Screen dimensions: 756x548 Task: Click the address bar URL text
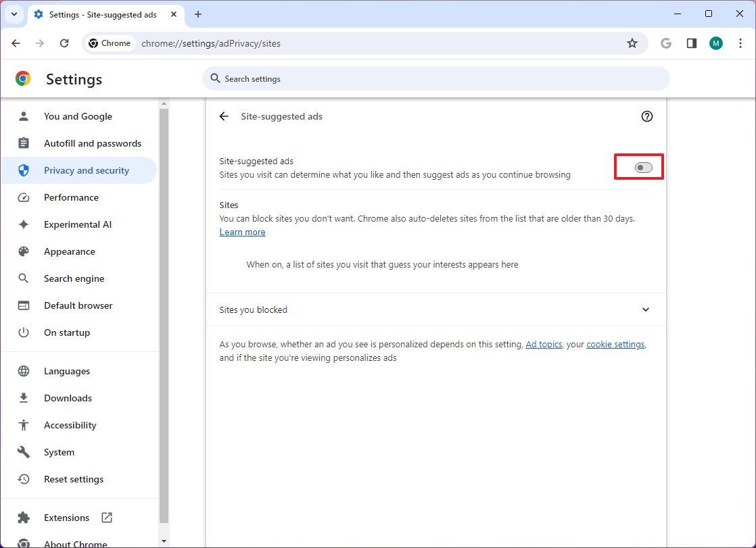[211, 43]
